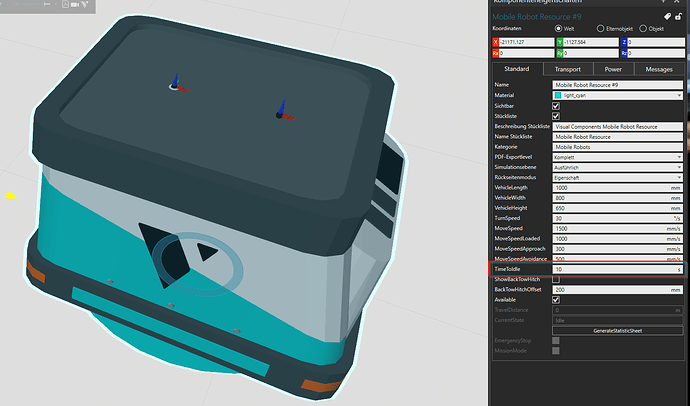Toggle the Sichtbar checkbox
This screenshot has width=690, height=406.
[x=555, y=106]
